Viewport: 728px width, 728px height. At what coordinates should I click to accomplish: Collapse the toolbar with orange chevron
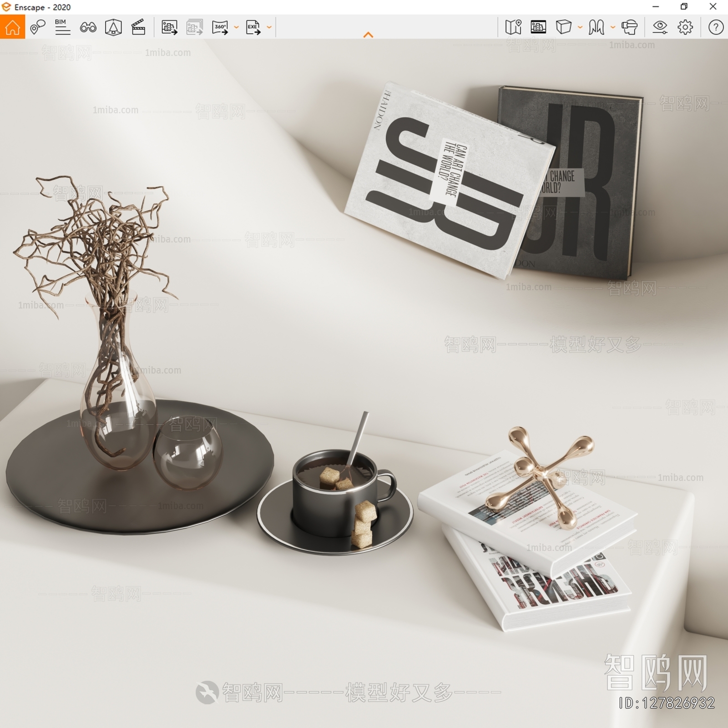tap(369, 35)
